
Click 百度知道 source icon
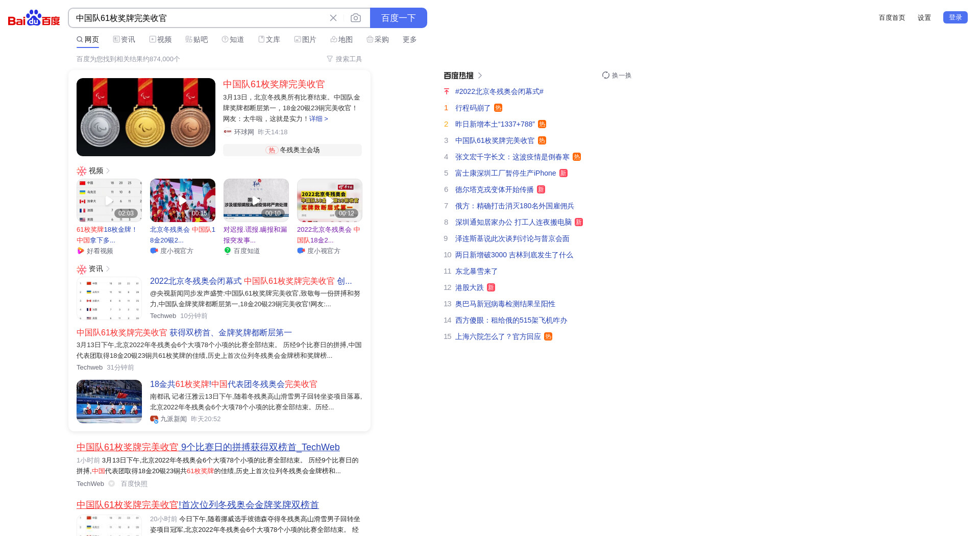point(228,251)
